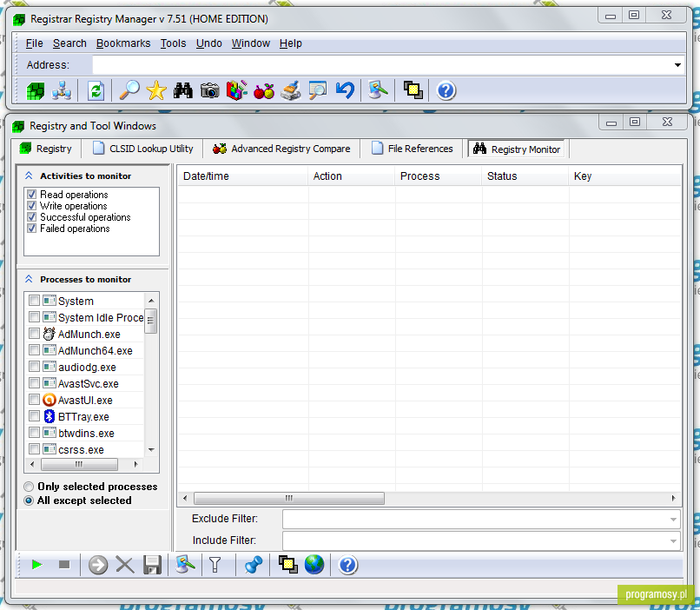Click the refresh icon in the top toolbar
This screenshot has height=610, width=700.
[96, 90]
